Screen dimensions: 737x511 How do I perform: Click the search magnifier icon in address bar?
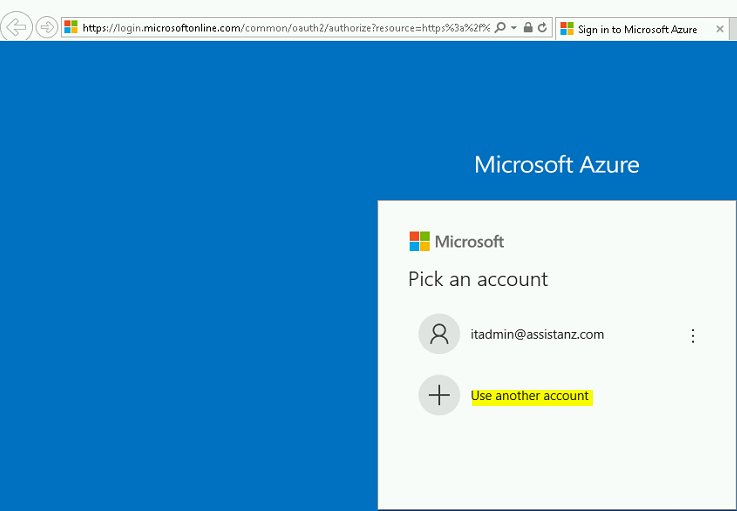(501, 27)
